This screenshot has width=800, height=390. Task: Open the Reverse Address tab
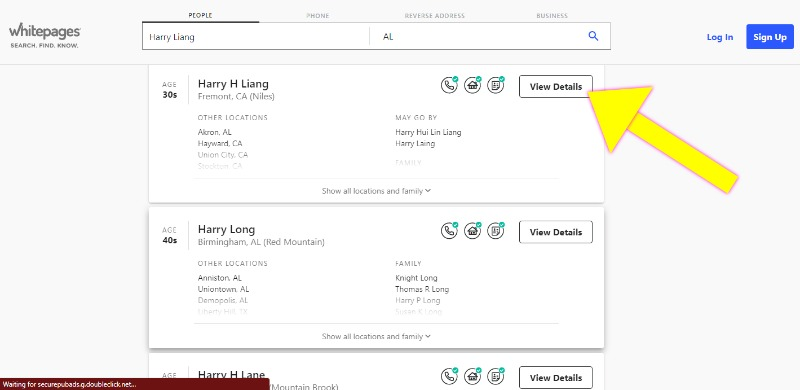pos(435,16)
